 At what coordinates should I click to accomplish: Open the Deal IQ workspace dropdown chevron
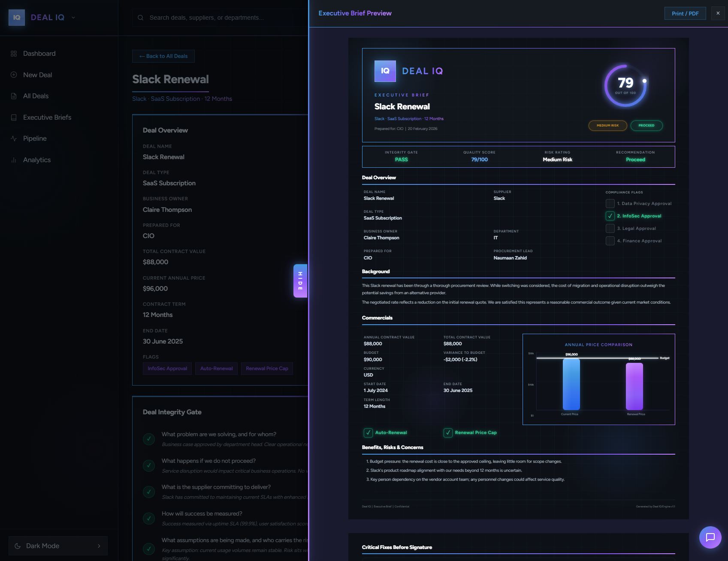[x=73, y=18]
